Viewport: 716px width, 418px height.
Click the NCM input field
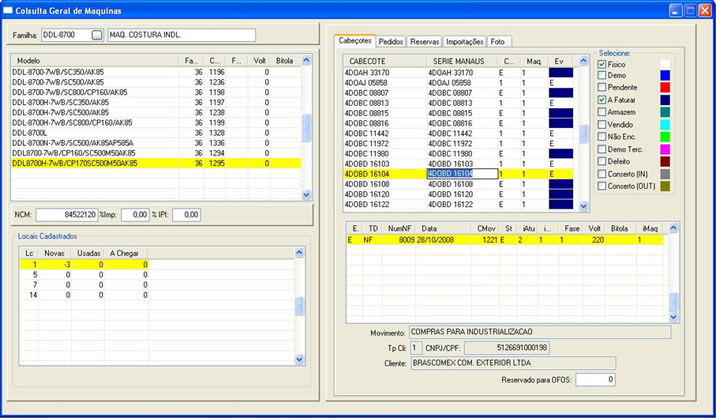[67, 215]
